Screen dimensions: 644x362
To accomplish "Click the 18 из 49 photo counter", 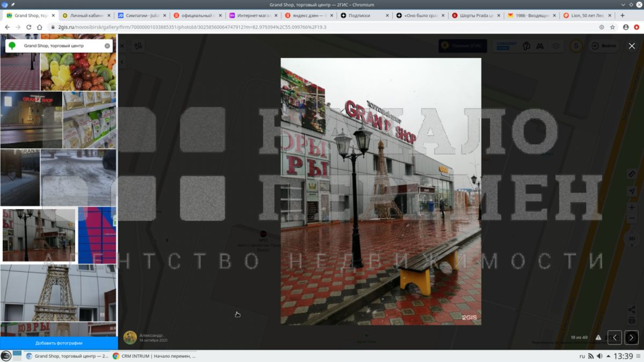I will pyautogui.click(x=579, y=337).
